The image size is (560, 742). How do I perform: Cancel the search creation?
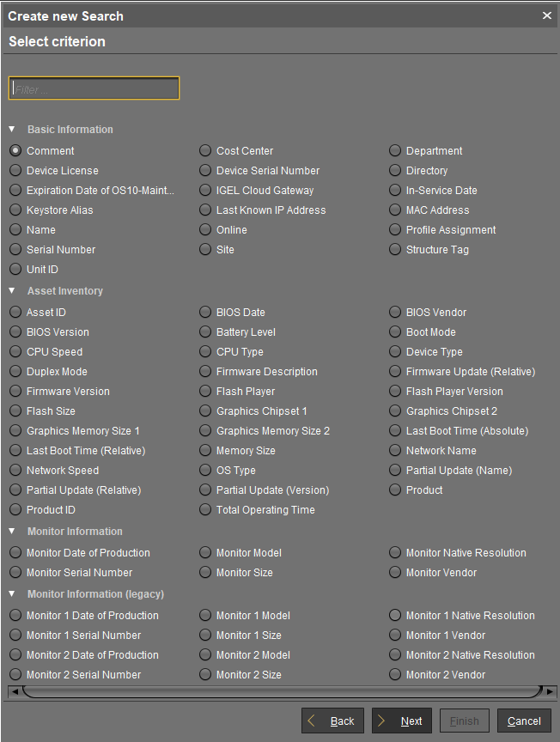click(x=523, y=721)
